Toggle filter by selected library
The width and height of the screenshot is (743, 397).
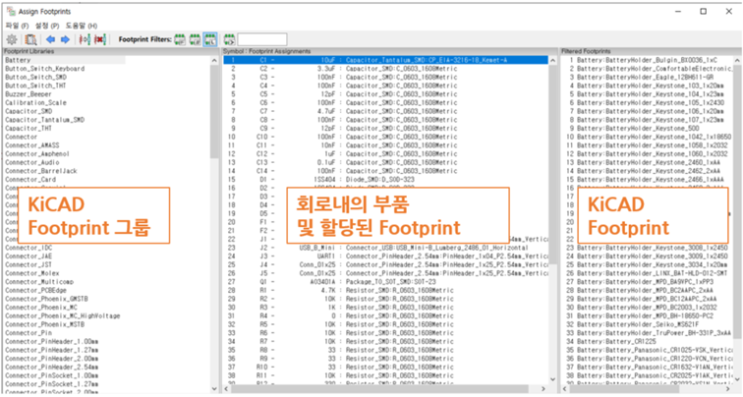point(210,40)
